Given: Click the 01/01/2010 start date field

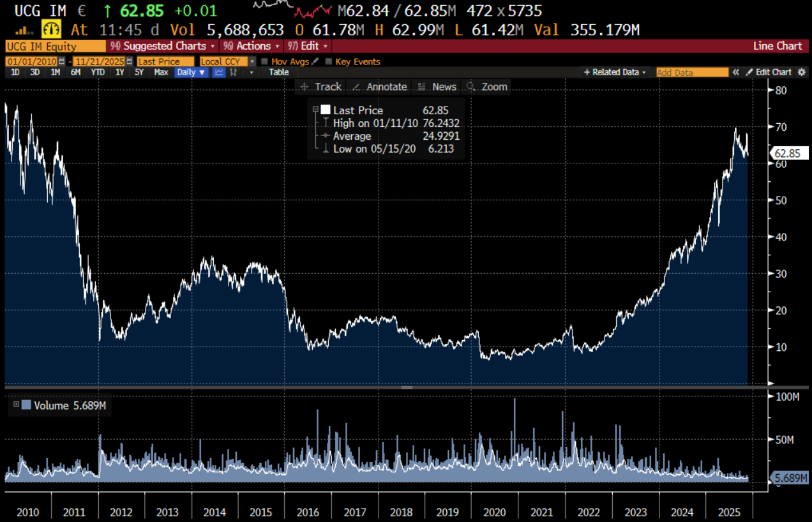Looking at the screenshot, I should click(31, 61).
